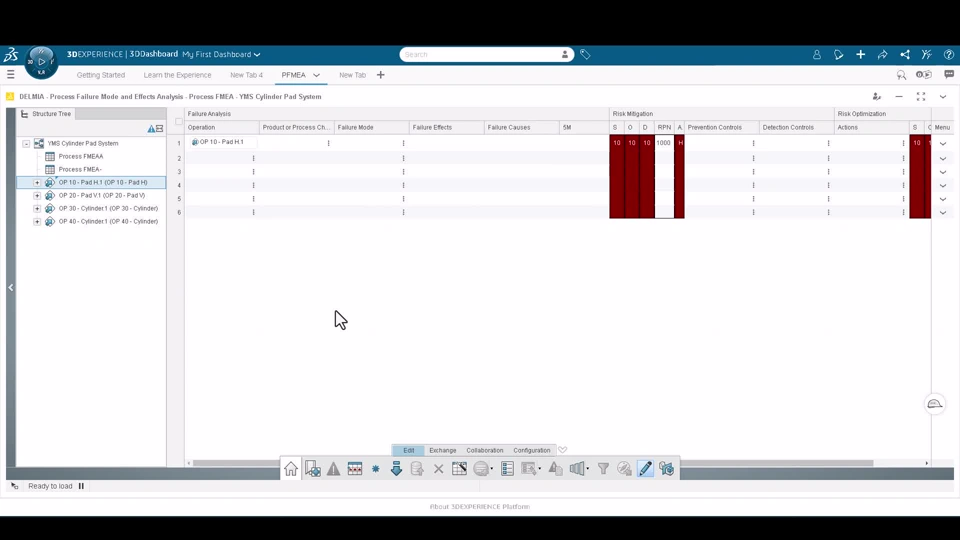Click the tools icon in header
This screenshot has width=960, height=540.
[926, 54]
